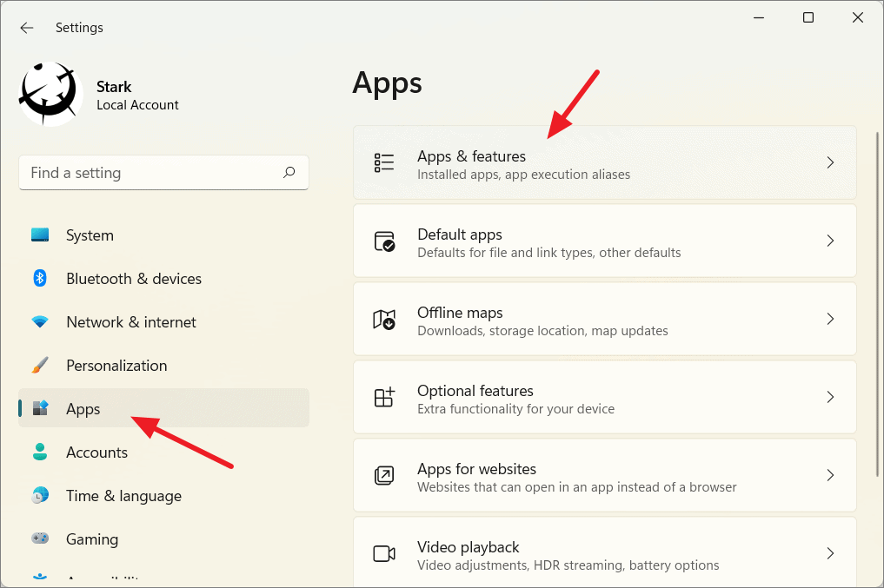
Task: Click the back arrow in Settings header
Action: tap(27, 28)
